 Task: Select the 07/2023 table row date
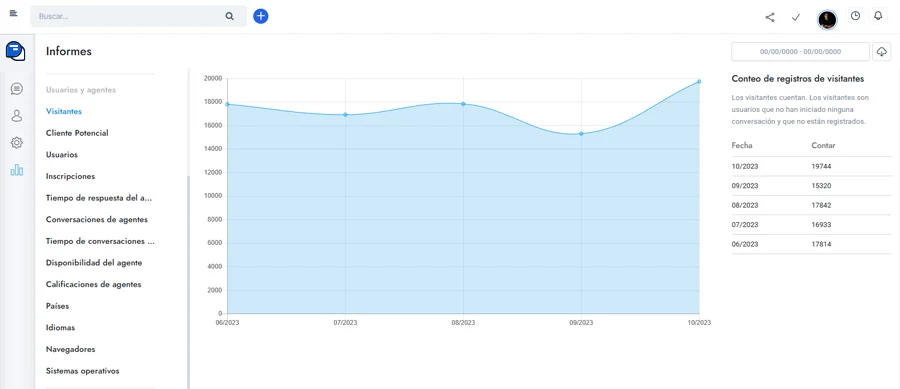(x=745, y=225)
